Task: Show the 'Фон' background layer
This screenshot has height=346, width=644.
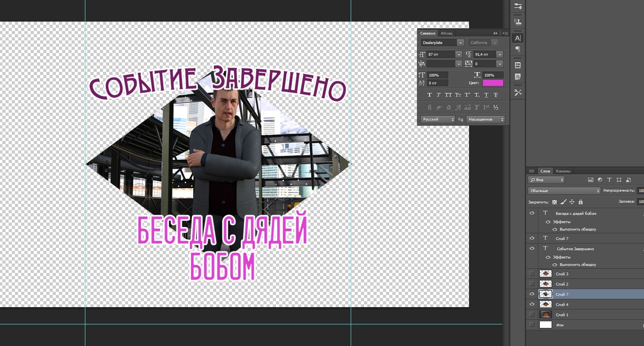Action: pyautogui.click(x=532, y=324)
